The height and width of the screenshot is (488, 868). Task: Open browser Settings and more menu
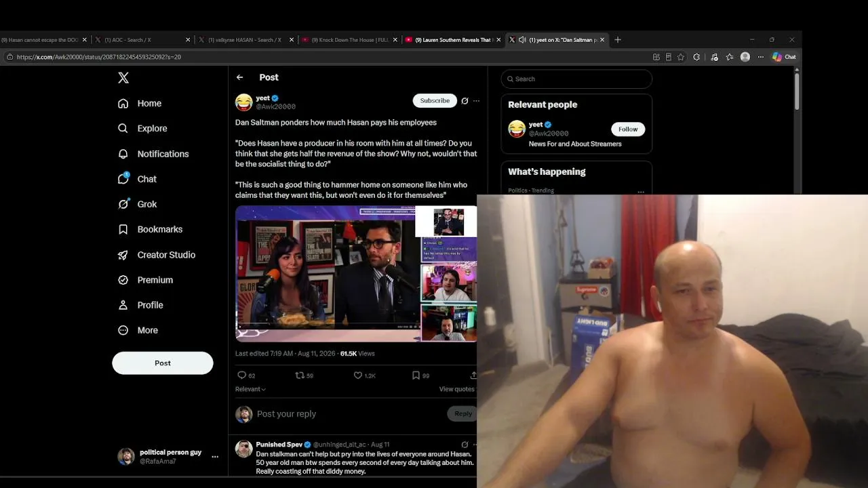pyautogui.click(x=761, y=57)
